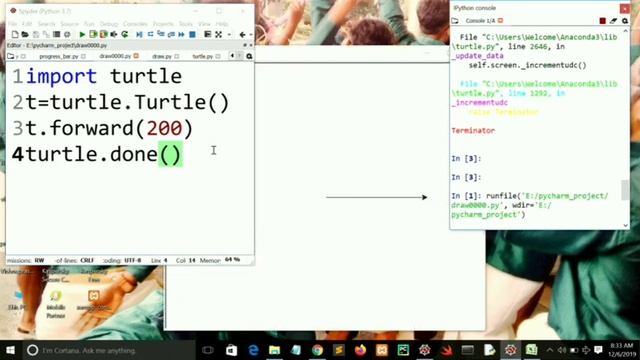Click the Run until return debug icon

171,35
